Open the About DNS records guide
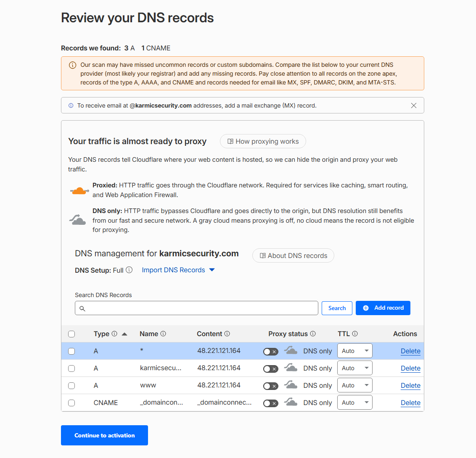476x458 pixels. tap(293, 256)
